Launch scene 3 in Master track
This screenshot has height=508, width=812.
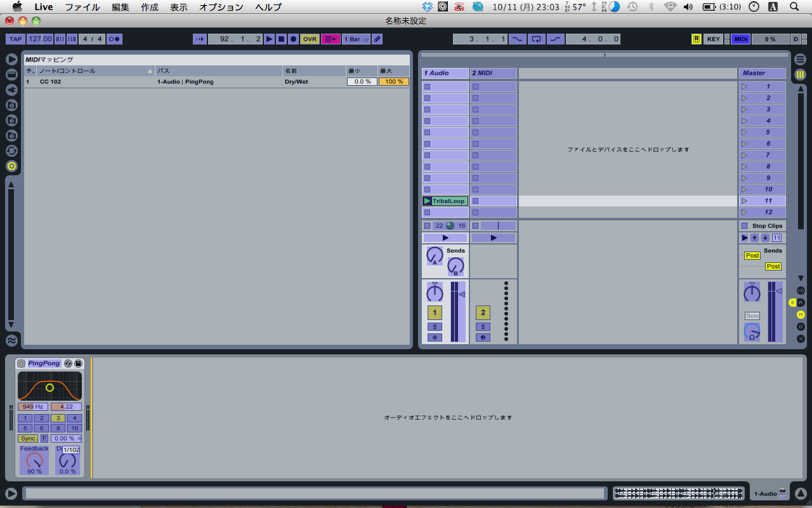[x=745, y=110]
